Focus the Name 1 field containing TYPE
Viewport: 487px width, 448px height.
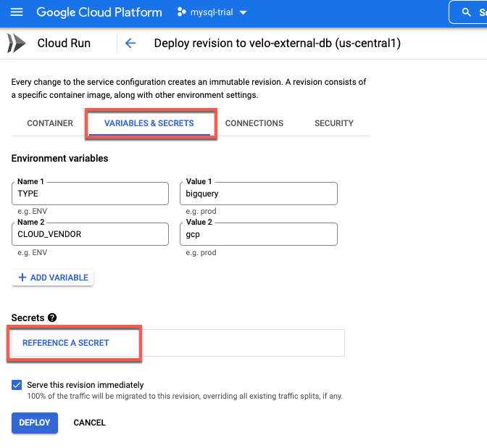pyautogui.click(x=90, y=194)
